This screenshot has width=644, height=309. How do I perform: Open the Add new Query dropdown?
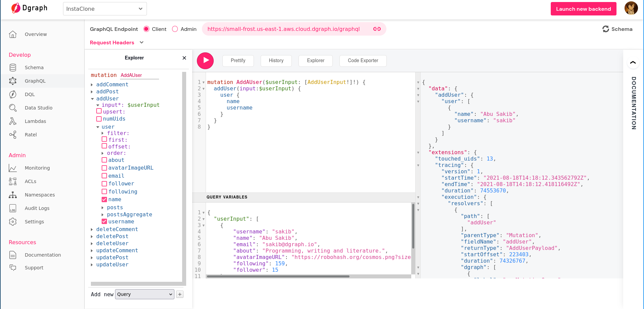pyautogui.click(x=145, y=294)
